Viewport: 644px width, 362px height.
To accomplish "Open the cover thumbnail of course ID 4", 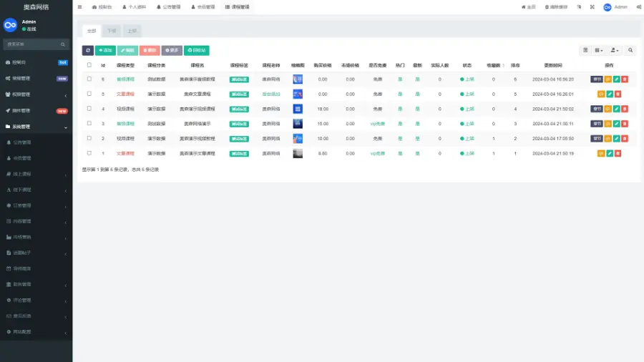I will [298, 109].
